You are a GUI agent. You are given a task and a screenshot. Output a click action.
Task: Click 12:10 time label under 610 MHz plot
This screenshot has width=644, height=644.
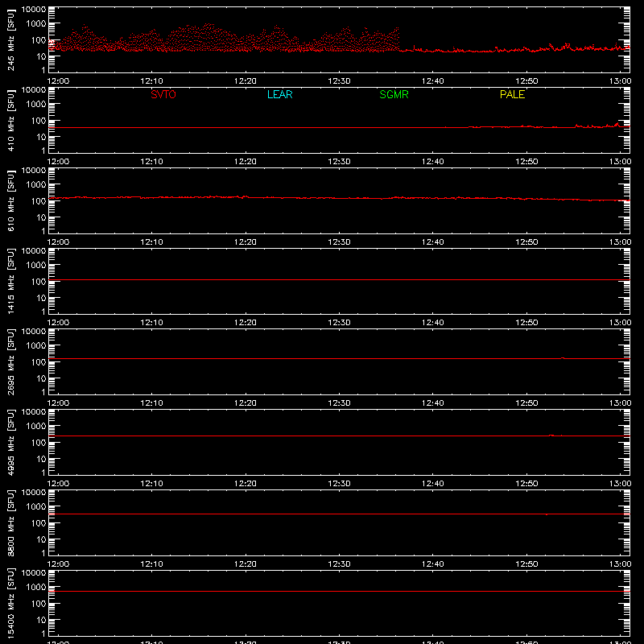(x=151, y=242)
